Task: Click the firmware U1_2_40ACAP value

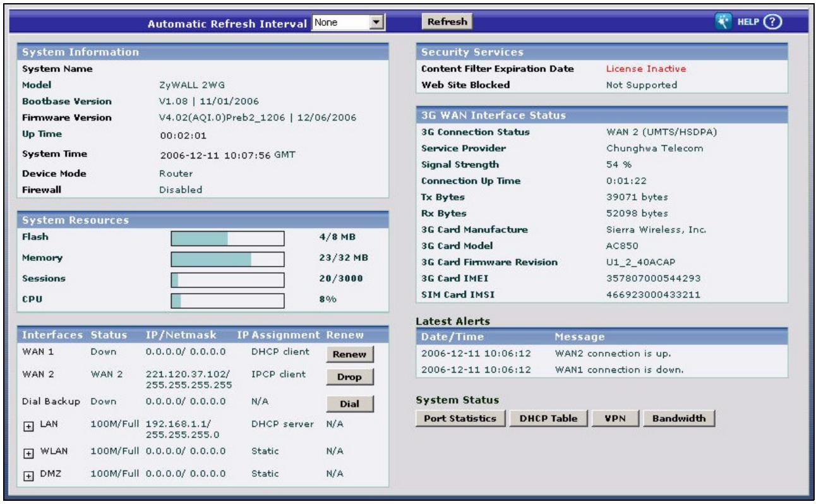Action: pyautogui.click(x=639, y=262)
